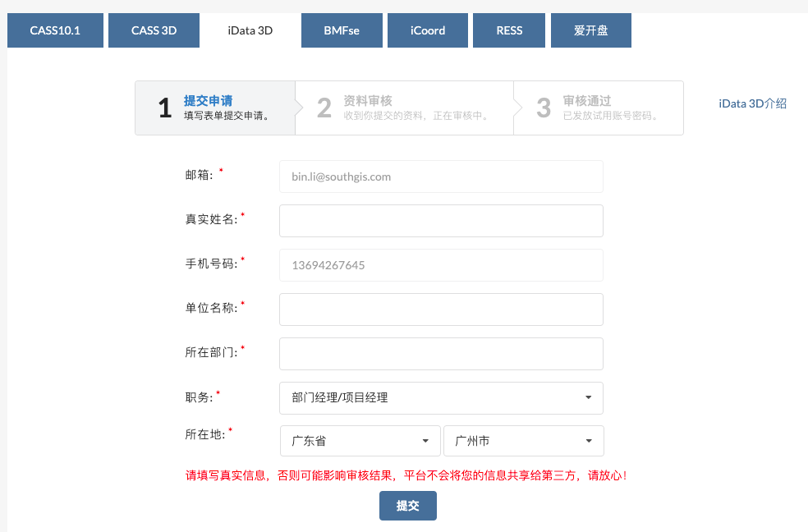Expand the 广州市 city dropdown

coord(523,441)
